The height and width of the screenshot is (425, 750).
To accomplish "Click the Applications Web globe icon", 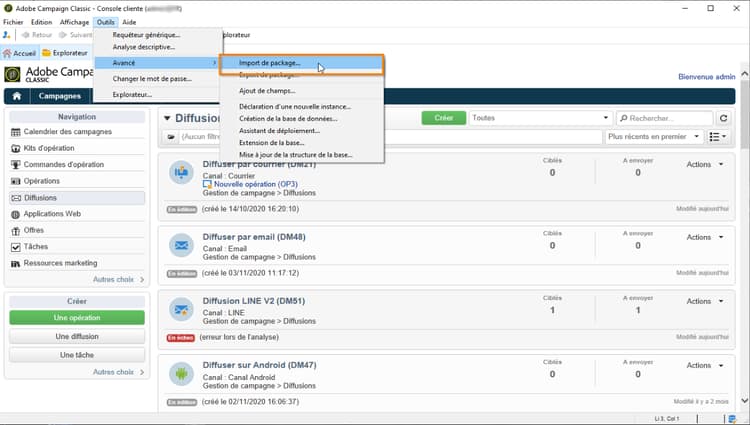I will (16, 215).
